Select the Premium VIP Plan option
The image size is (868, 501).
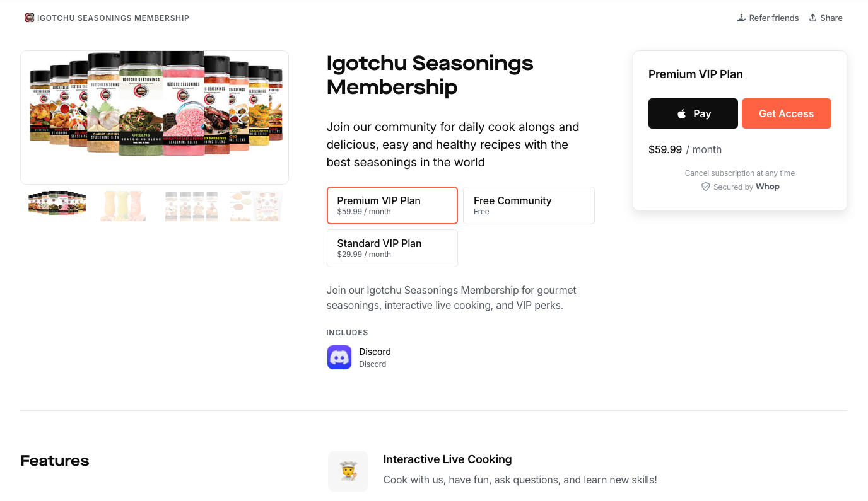click(392, 205)
